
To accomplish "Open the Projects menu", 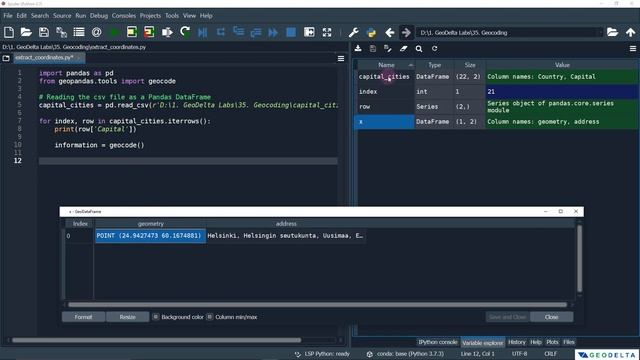I will (x=150, y=16).
